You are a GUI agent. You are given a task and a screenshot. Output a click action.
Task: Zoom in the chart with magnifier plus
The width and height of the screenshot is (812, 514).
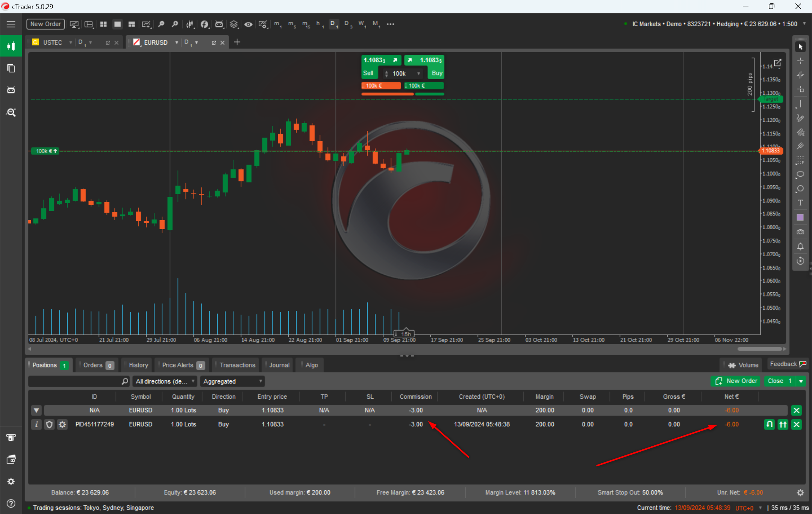[175, 24]
